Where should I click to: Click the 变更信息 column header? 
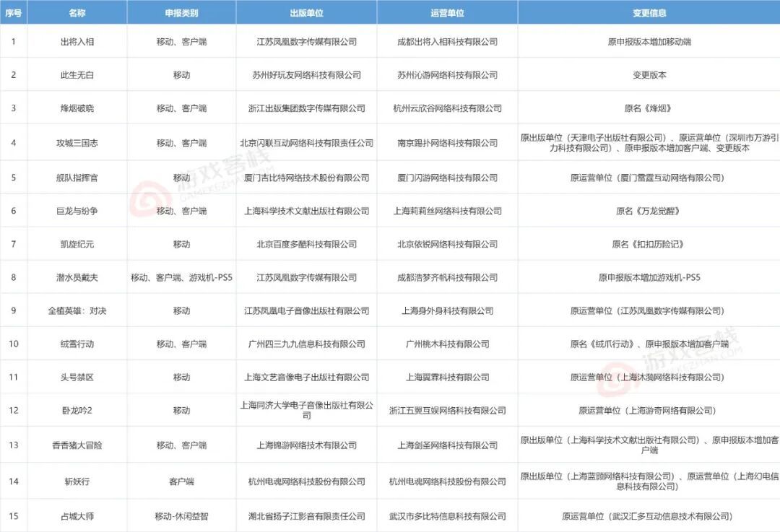(649, 13)
